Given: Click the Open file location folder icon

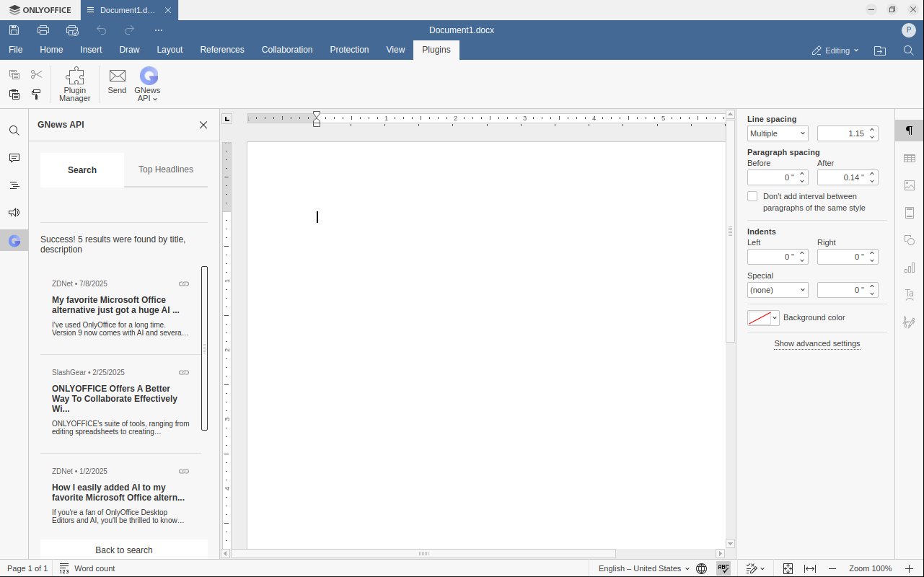Looking at the screenshot, I should point(880,50).
